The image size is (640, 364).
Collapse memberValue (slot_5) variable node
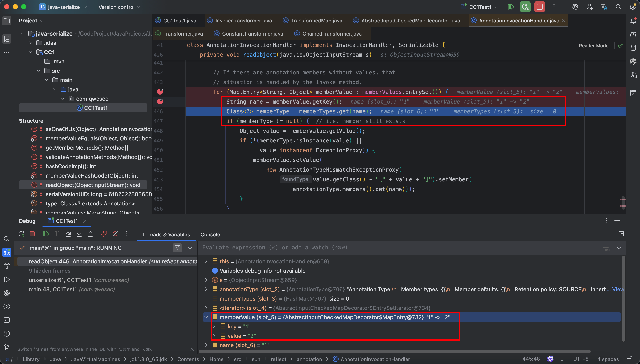tap(206, 317)
